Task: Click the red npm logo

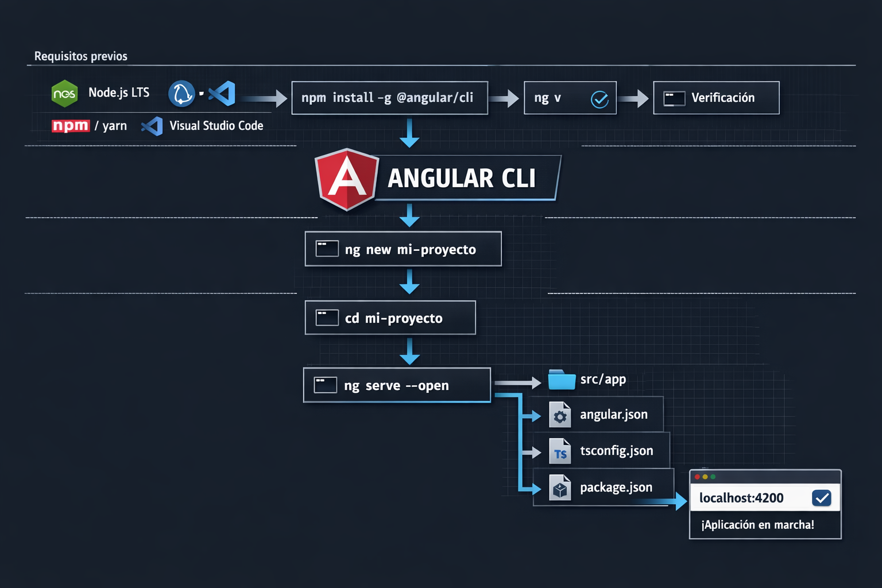Action: (x=71, y=126)
